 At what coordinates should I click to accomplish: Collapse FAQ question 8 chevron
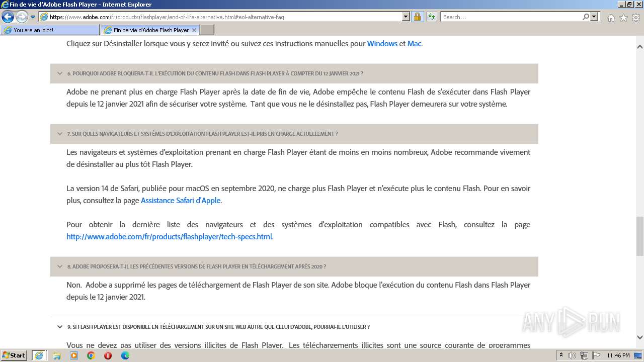(x=60, y=266)
